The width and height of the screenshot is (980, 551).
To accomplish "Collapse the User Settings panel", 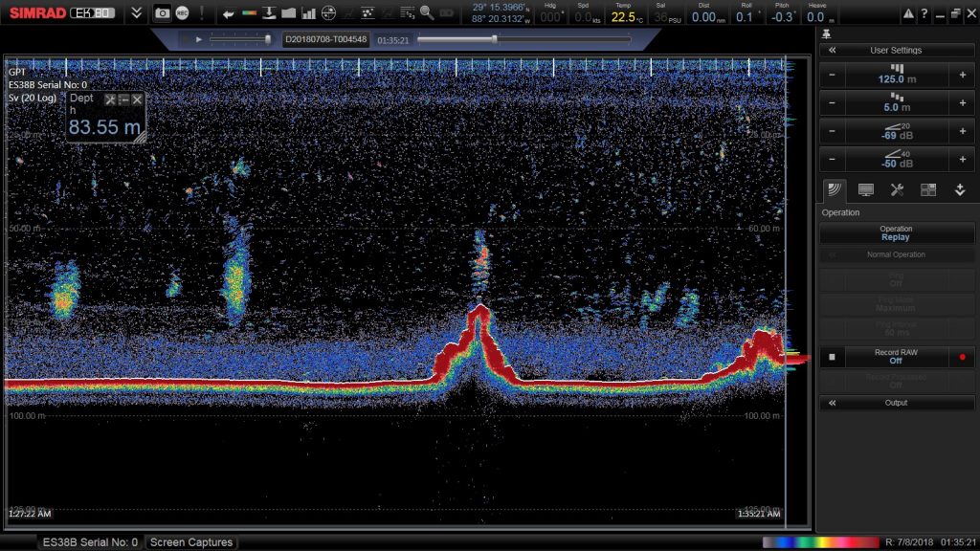I will point(832,50).
